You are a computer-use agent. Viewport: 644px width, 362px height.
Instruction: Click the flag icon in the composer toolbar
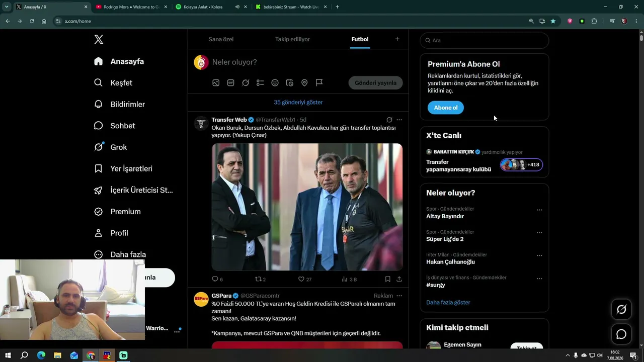tap(319, 83)
